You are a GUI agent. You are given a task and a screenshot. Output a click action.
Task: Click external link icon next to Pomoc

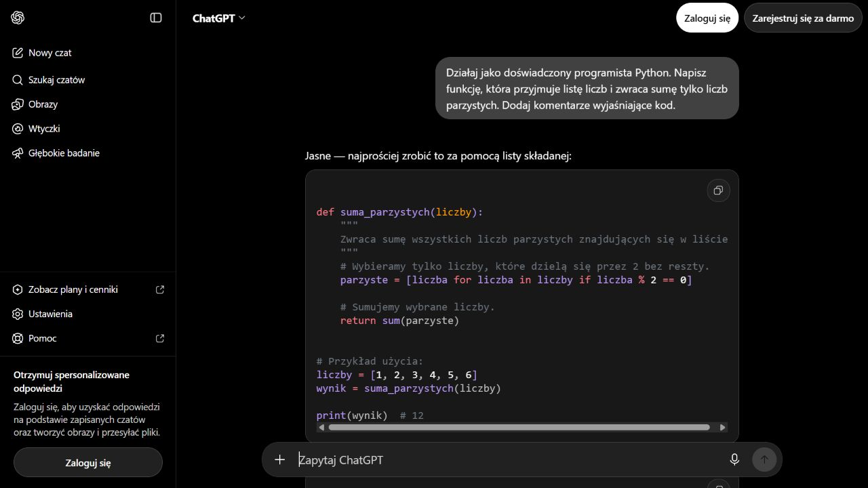[x=160, y=338]
